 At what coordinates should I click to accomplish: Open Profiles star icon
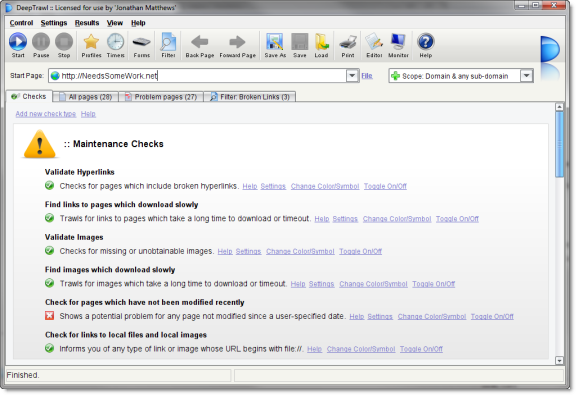coord(91,45)
